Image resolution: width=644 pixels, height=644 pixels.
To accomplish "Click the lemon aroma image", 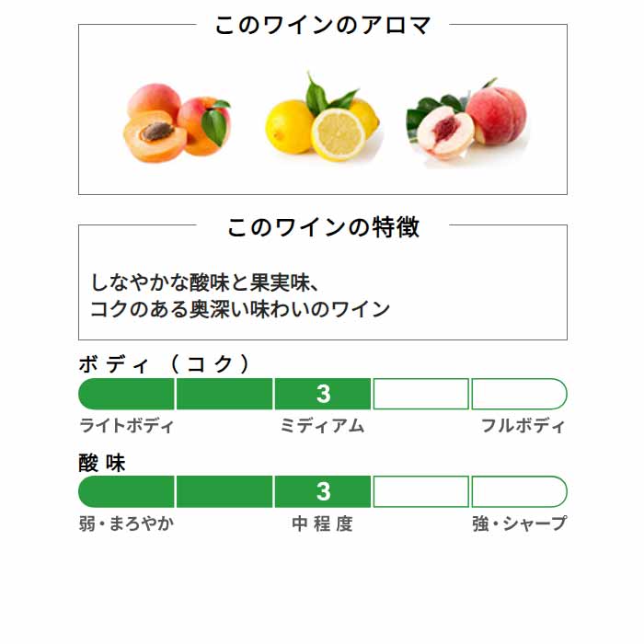I will [322, 117].
